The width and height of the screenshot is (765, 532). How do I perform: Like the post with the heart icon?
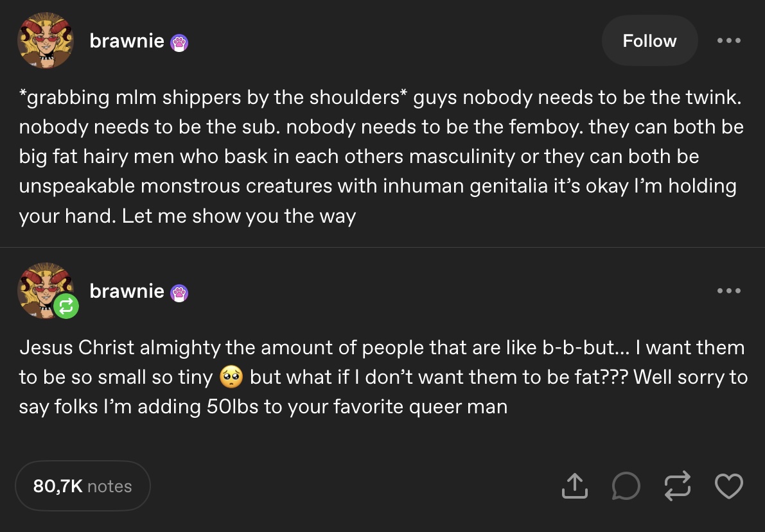[729, 486]
